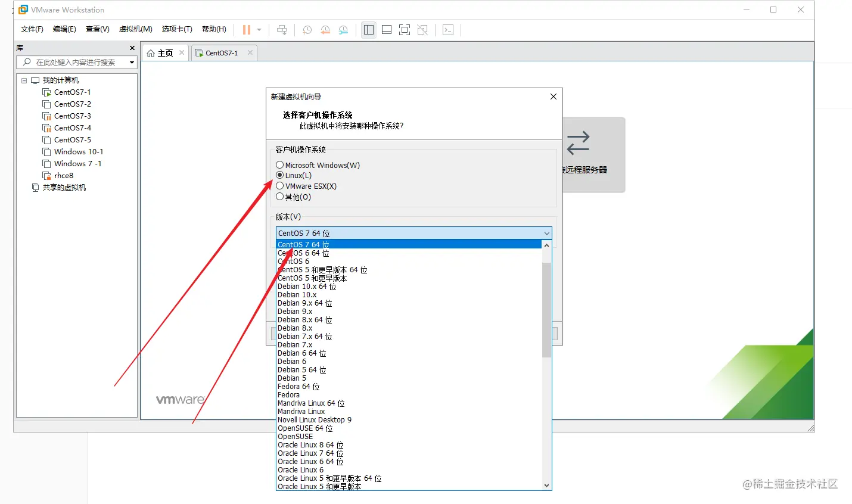Choose Mandriva Linux 64 位 from the list
Image resolution: width=852 pixels, height=504 pixels.
tap(409, 403)
